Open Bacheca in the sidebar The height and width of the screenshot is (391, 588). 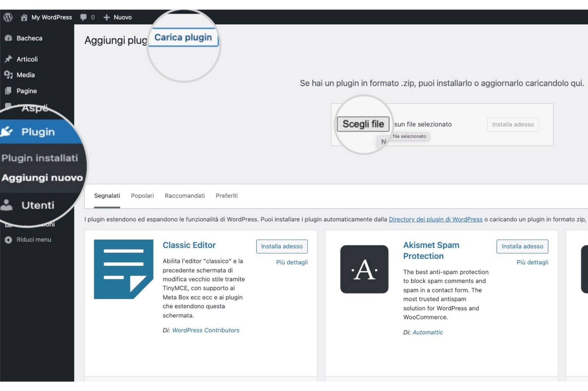click(29, 38)
